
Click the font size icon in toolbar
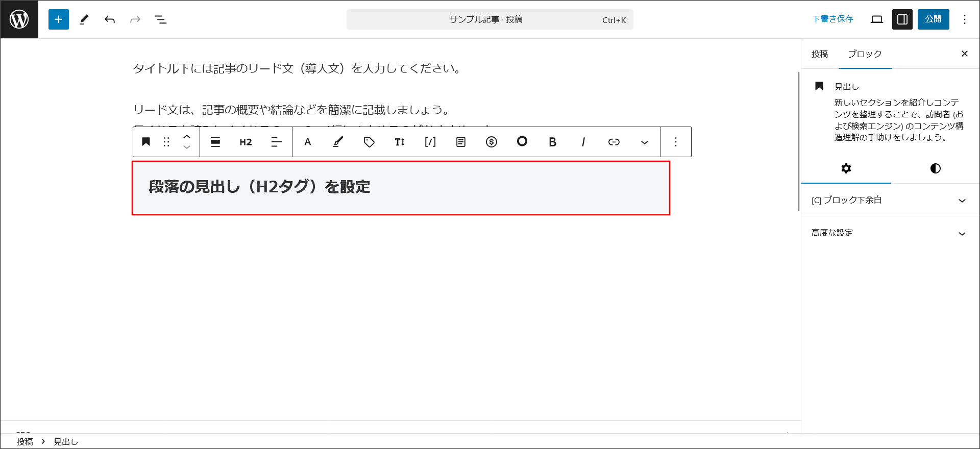click(x=400, y=142)
